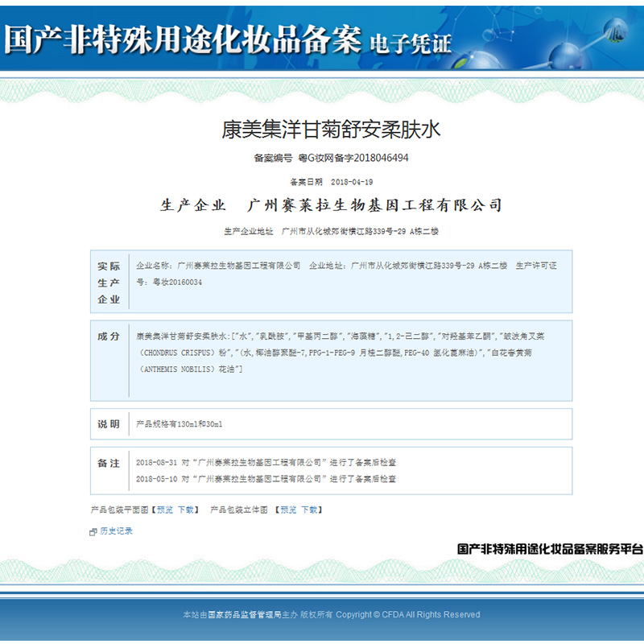The height and width of the screenshot is (644, 644).
Task: Click the footer Copyright CFDA text
Action: click(x=408, y=614)
